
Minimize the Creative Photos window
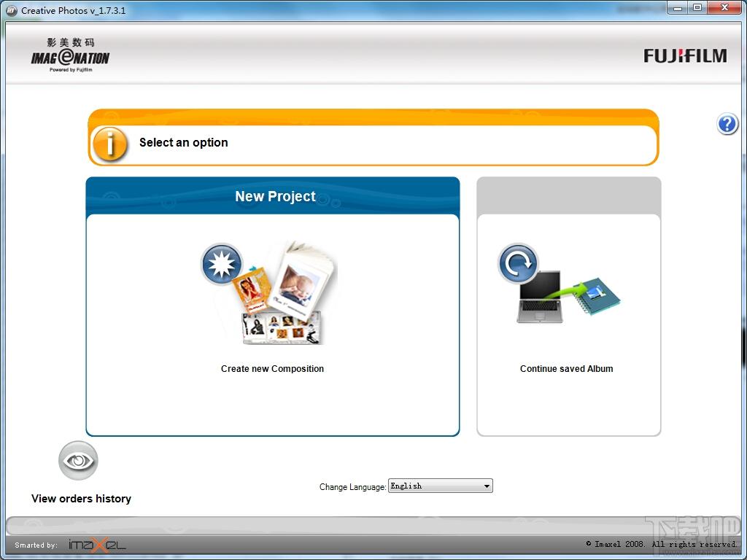coord(678,8)
